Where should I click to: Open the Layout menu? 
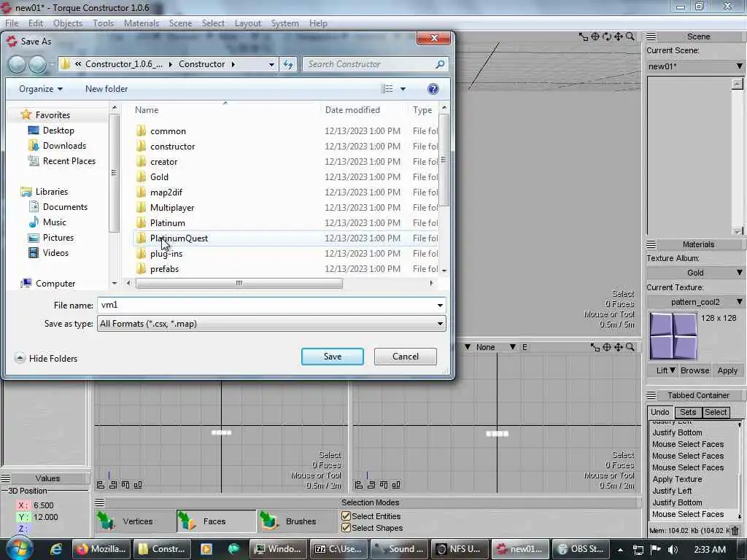248,23
